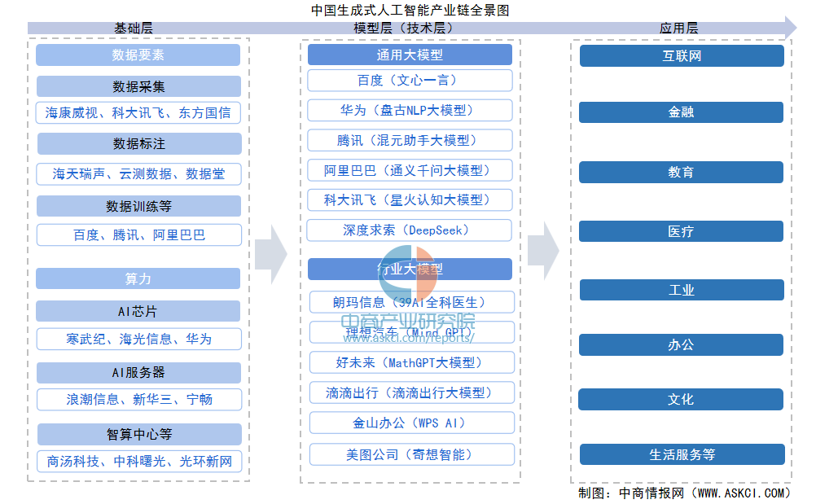
Task: Click the 医疗 application box
Action: tap(682, 231)
